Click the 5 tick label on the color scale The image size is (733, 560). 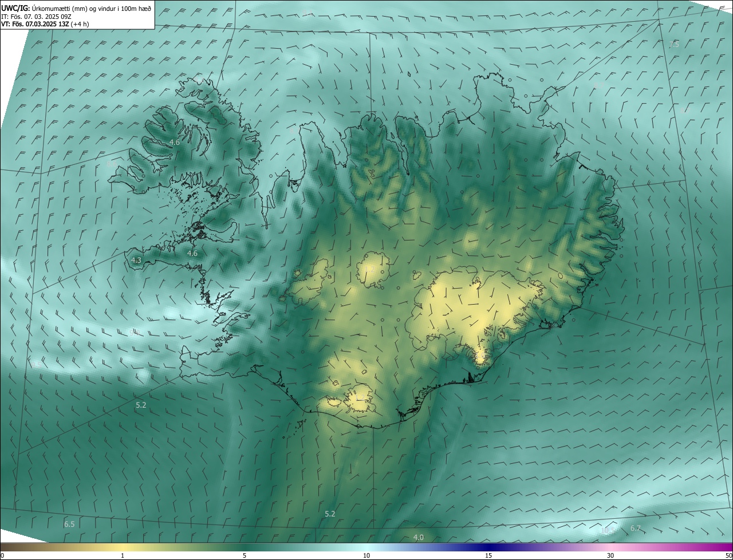pyautogui.click(x=245, y=555)
